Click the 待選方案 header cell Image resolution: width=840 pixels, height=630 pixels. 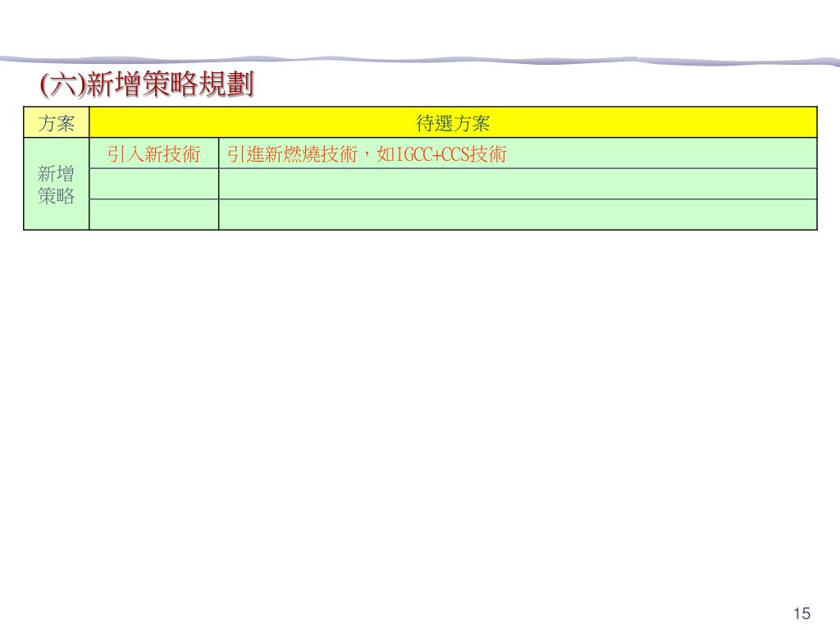click(x=453, y=123)
